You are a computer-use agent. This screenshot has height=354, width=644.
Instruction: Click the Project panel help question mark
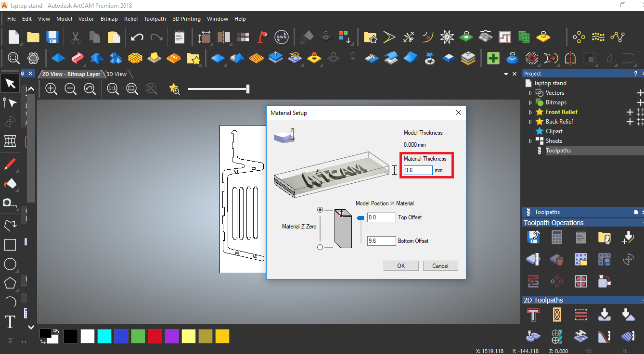coord(636,74)
